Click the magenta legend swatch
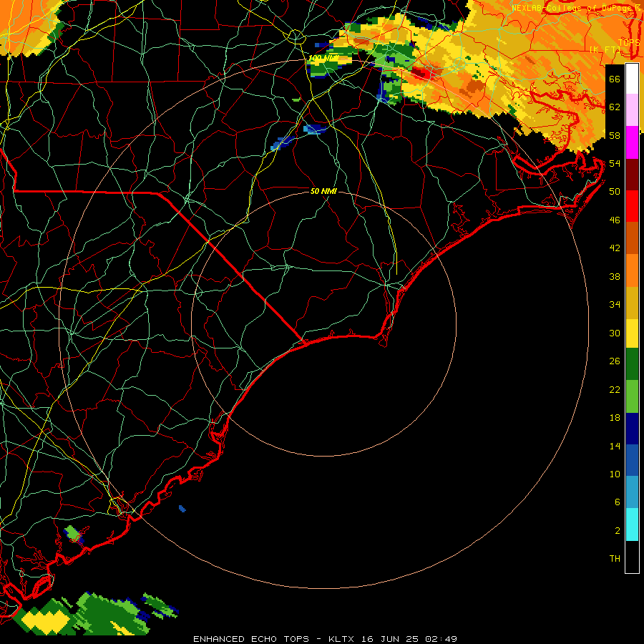The width and height of the screenshot is (644, 644). pyautogui.click(x=632, y=142)
